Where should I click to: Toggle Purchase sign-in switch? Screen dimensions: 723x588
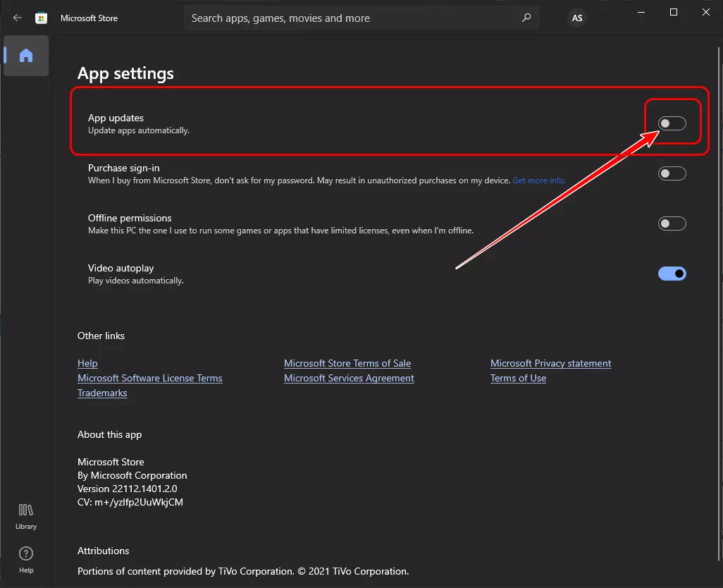click(x=672, y=173)
